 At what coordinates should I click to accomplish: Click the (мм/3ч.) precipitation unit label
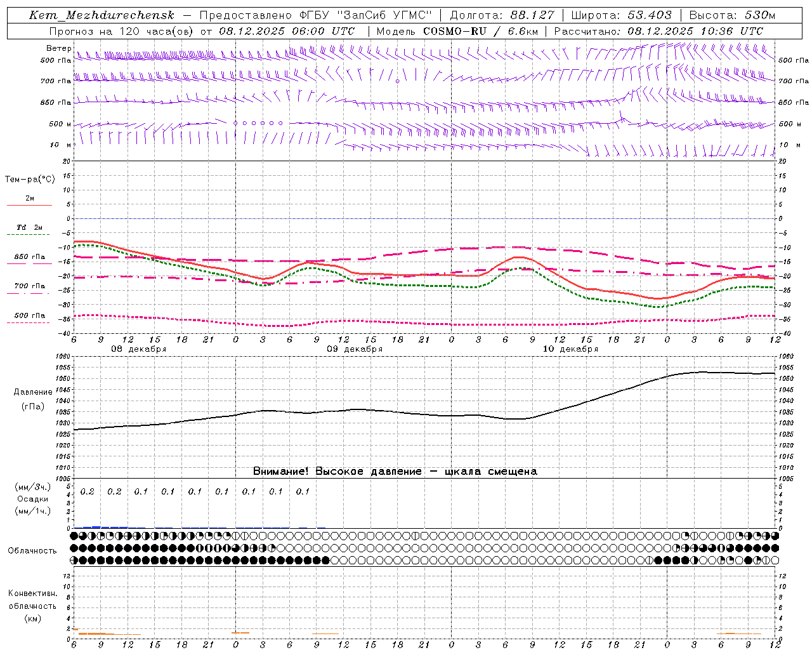33,487
